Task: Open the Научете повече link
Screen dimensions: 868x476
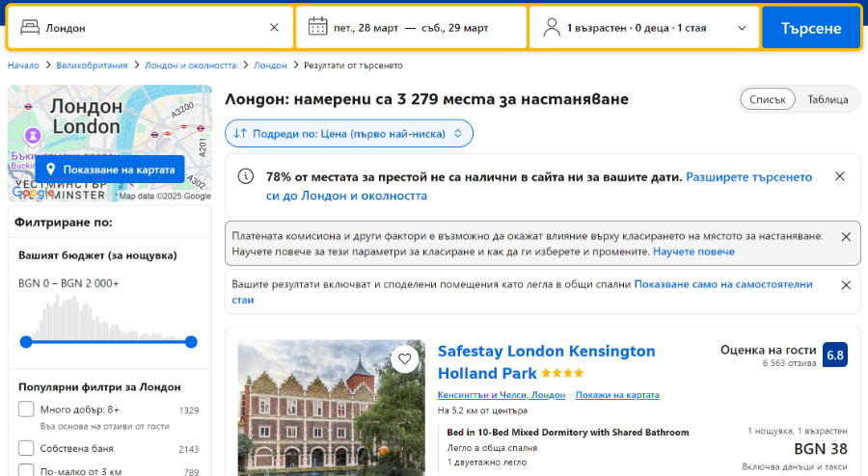Action: click(693, 251)
